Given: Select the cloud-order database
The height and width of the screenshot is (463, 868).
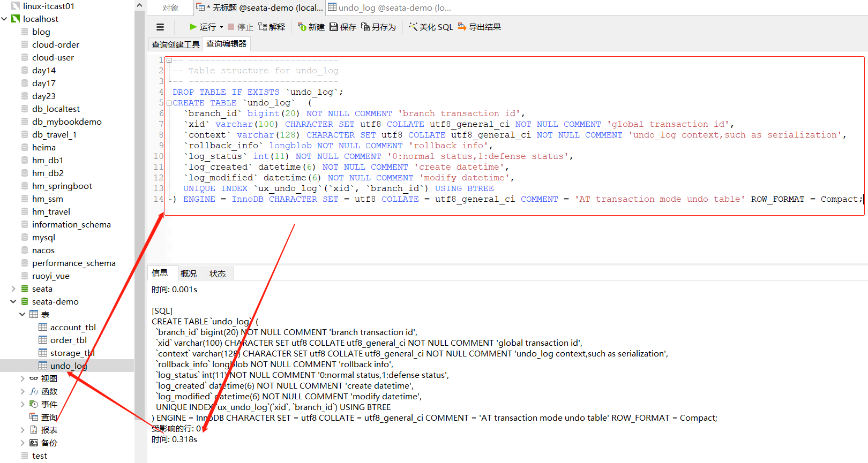Looking at the screenshot, I should pyautogui.click(x=55, y=44).
